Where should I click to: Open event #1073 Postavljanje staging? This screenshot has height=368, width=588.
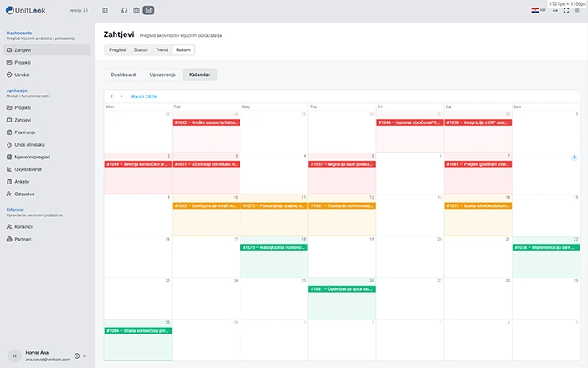pyautogui.click(x=274, y=205)
